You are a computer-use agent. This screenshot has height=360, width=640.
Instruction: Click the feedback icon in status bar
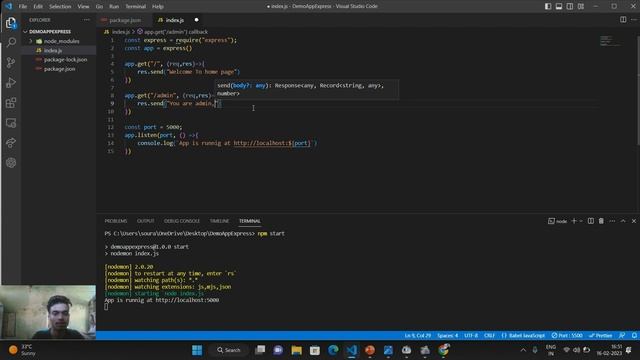coord(622,335)
